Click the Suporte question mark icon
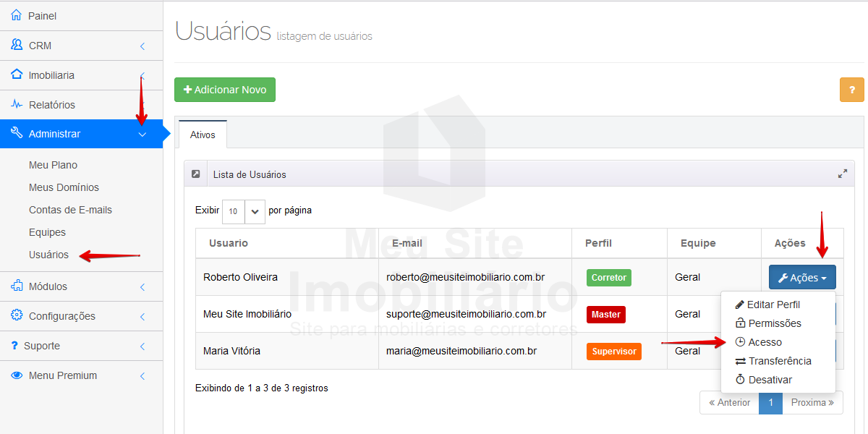The width and height of the screenshot is (868, 434). 16,346
